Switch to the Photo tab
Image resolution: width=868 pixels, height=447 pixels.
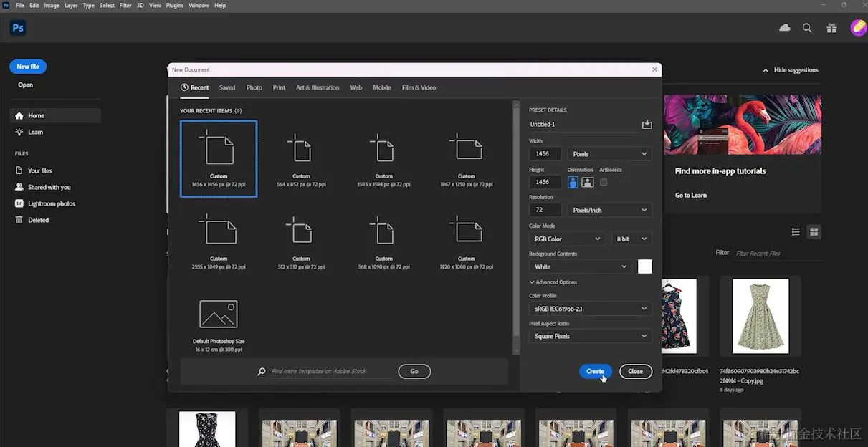click(x=254, y=87)
